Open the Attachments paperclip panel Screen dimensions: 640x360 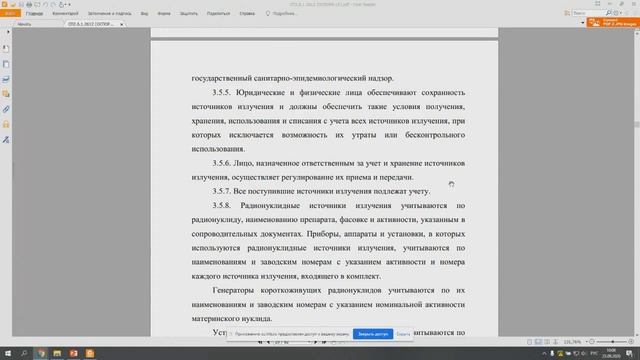[6, 109]
